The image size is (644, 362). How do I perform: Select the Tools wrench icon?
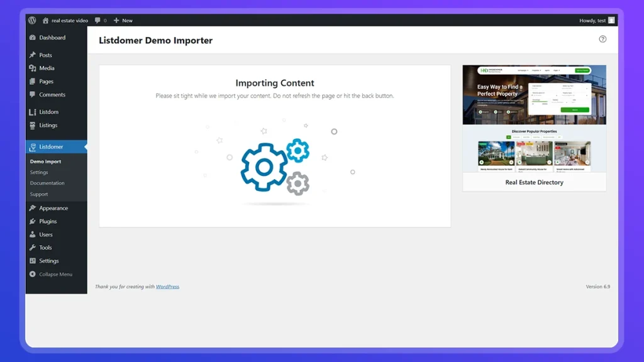pyautogui.click(x=33, y=248)
